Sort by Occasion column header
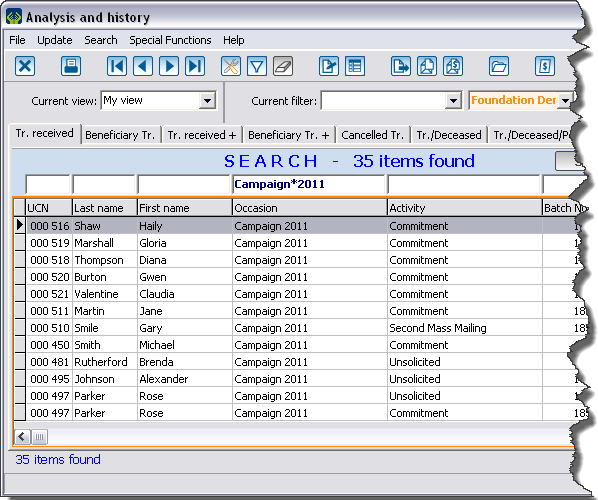This screenshot has width=598, height=500. tap(310, 208)
